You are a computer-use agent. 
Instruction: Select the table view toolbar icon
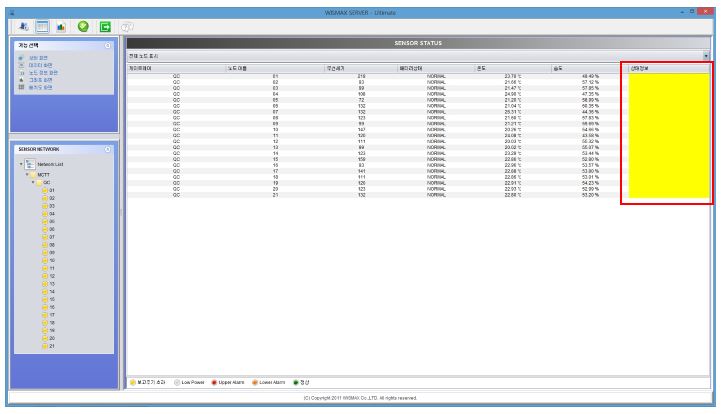click(x=42, y=27)
